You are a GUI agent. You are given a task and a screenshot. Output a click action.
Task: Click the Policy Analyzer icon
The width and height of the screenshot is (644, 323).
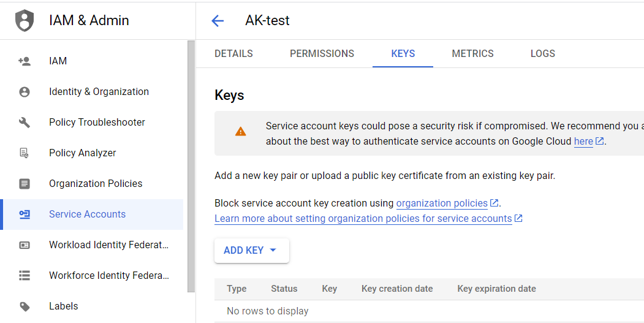[25, 153]
